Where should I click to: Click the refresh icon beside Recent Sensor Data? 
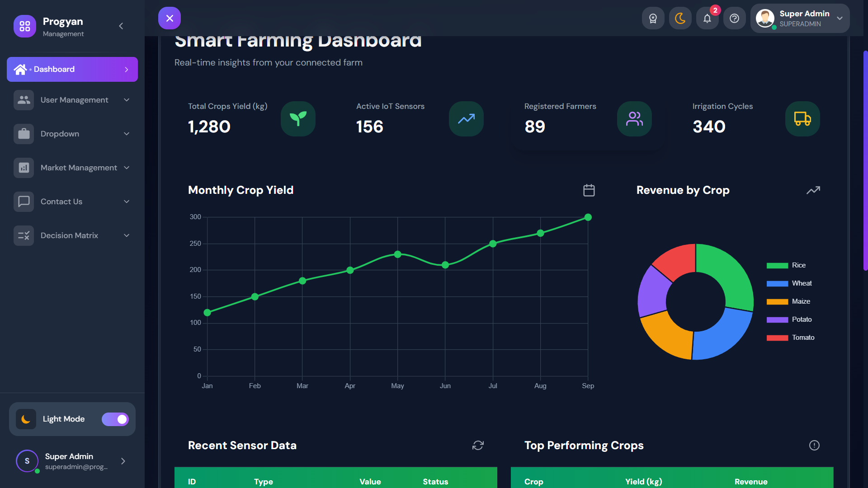478,446
